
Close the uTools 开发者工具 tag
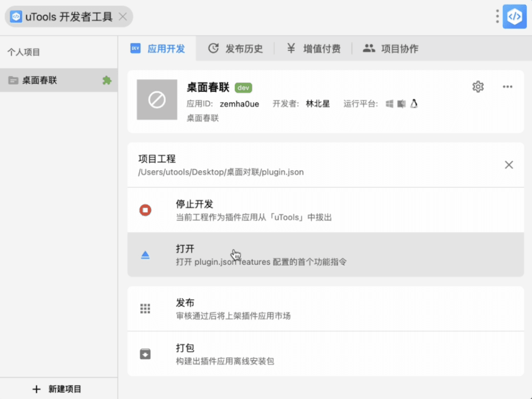[123, 17]
